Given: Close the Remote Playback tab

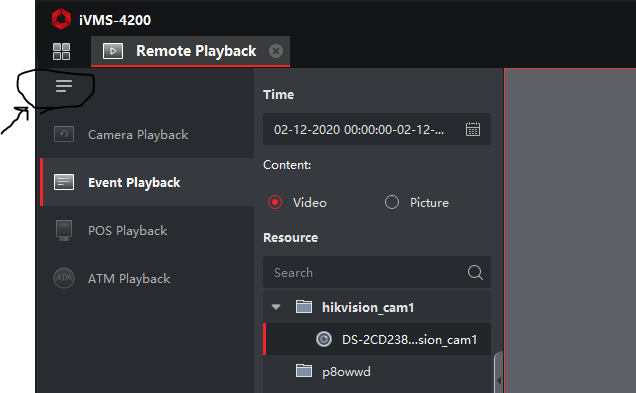Looking at the screenshot, I should 276,51.
